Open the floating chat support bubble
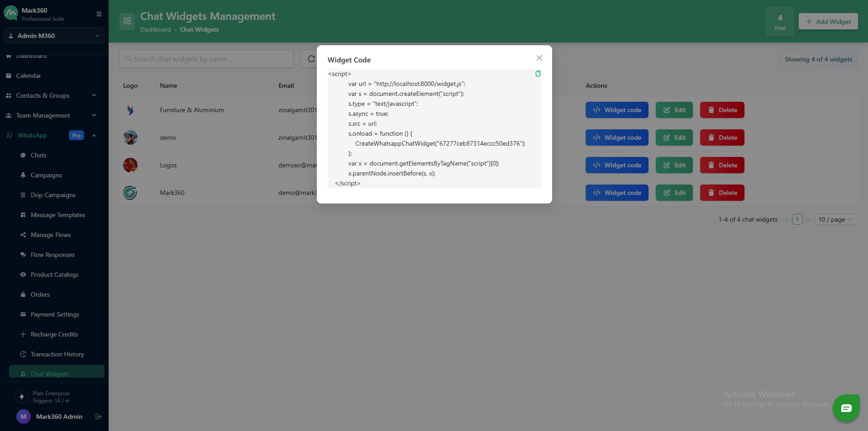 (846, 408)
